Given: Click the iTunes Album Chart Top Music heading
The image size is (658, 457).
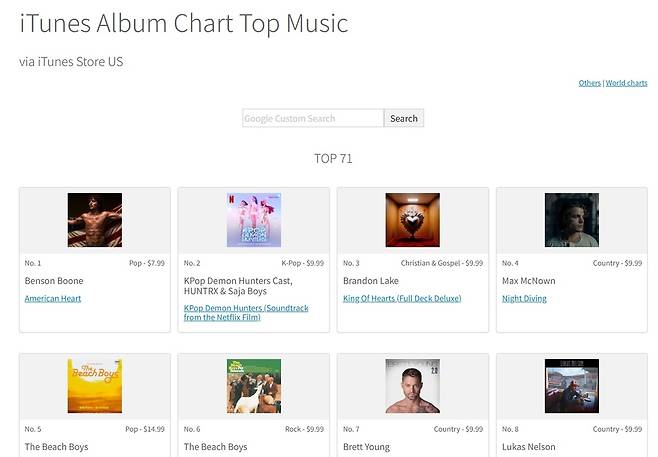Looking at the screenshot, I should [x=184, y=22].
